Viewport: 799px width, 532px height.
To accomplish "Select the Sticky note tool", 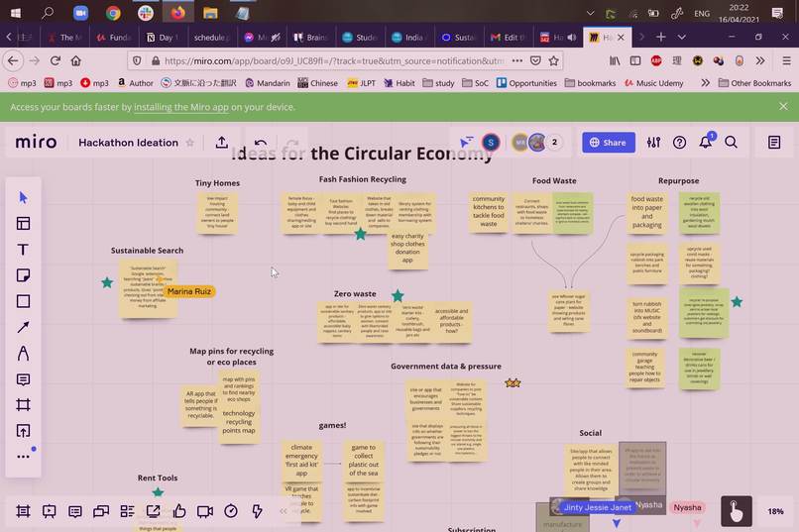I will (23, 275).
